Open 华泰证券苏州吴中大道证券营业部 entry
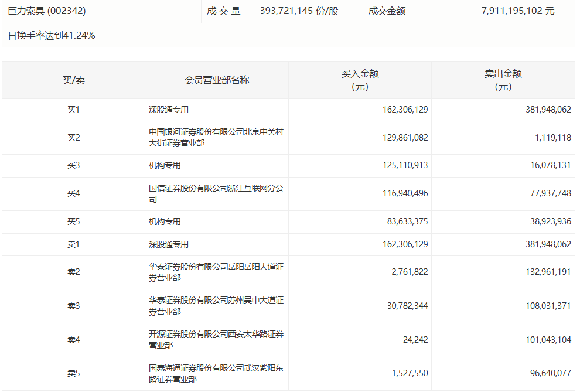This screenshot has height=392, width=580. (x=216, y=306)
